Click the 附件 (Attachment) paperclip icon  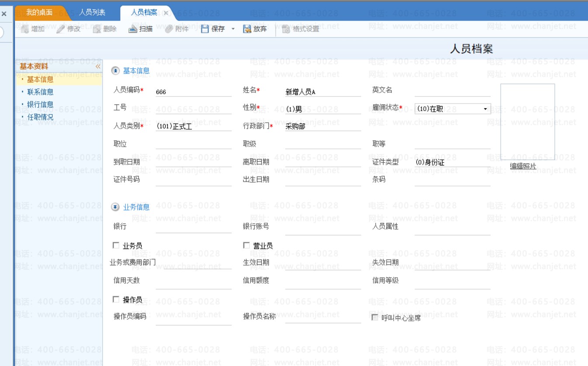pyautogui.click(x=169, y=29)
